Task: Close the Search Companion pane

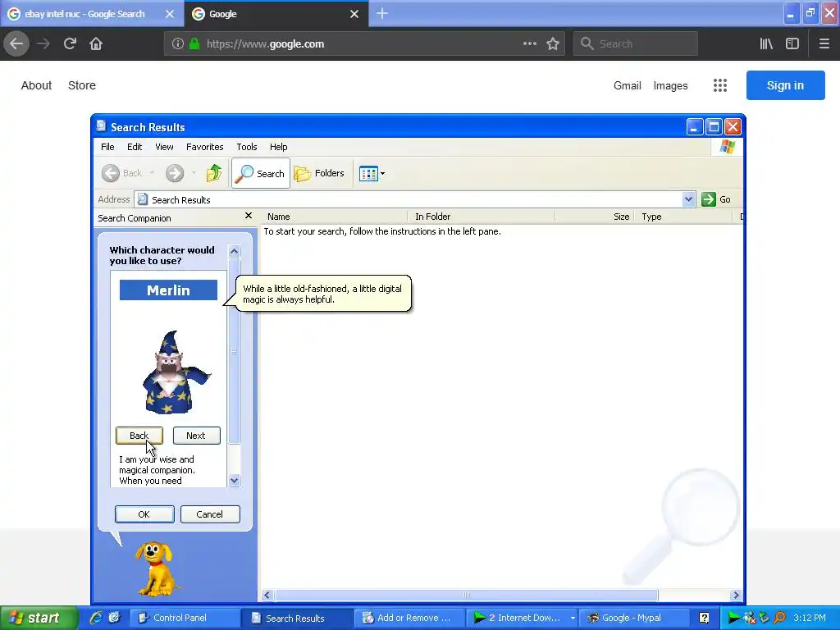Action: pyautogui.click(x=248, y=216)
